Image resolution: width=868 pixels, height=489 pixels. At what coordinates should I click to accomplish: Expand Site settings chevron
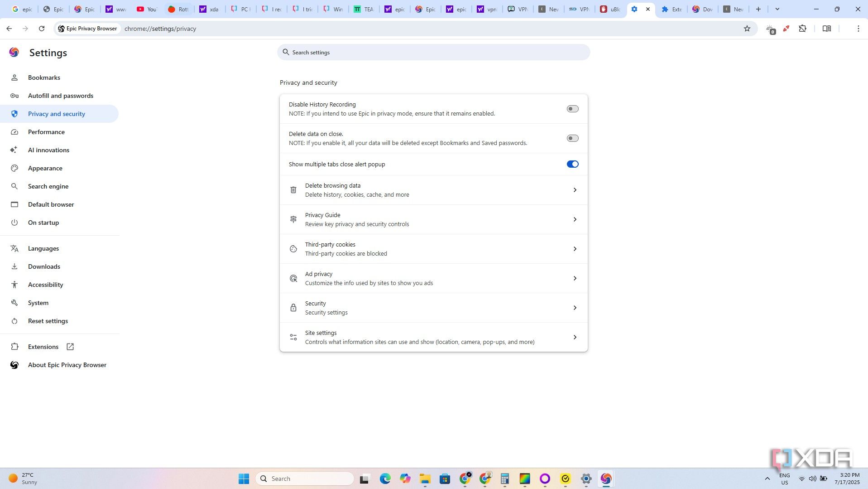pos(575,337)
